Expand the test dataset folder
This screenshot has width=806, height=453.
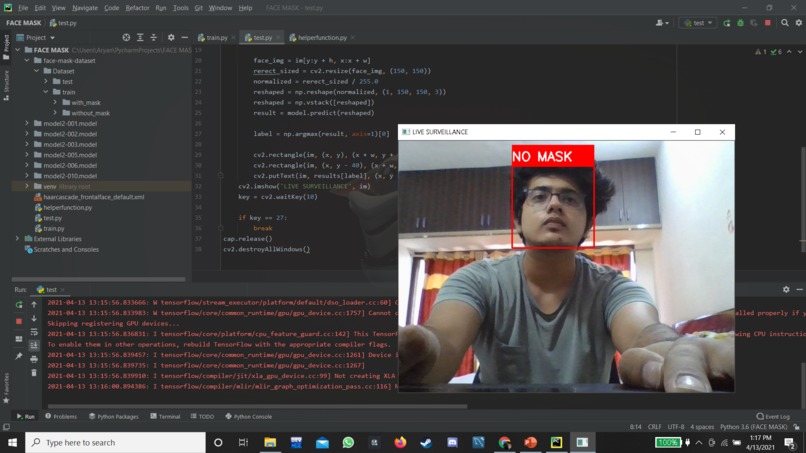46,81
